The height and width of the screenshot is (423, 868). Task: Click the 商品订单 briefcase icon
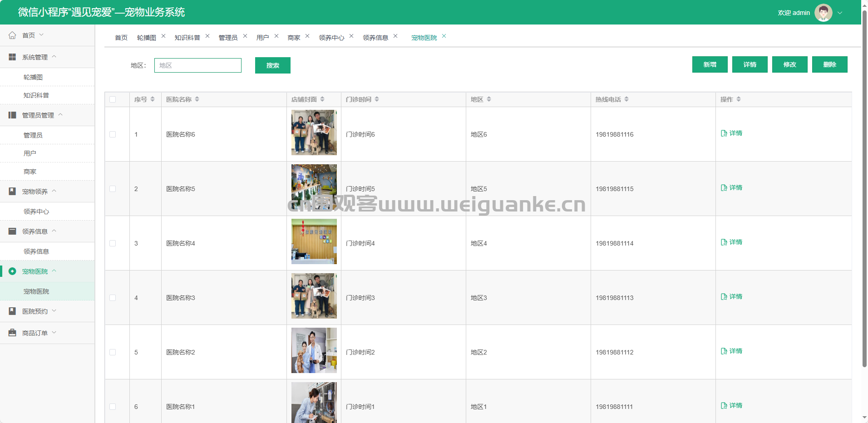12,333
